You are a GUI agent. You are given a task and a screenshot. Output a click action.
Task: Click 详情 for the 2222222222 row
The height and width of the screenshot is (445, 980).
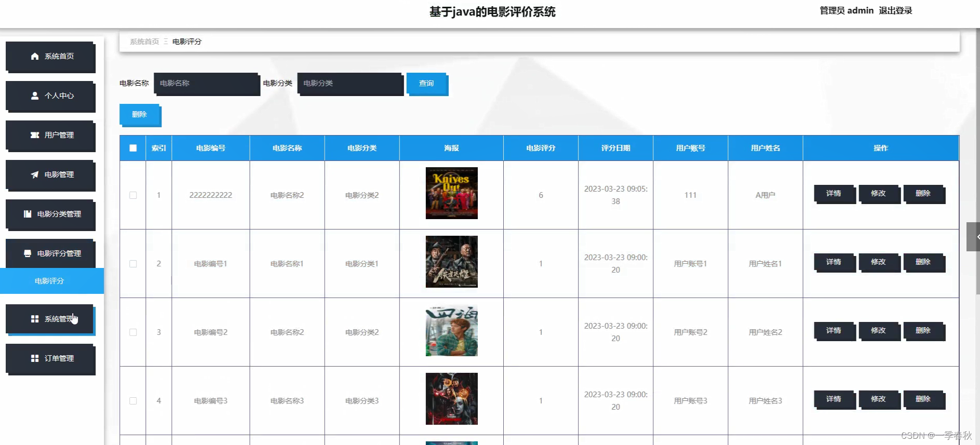pos(834,194)
